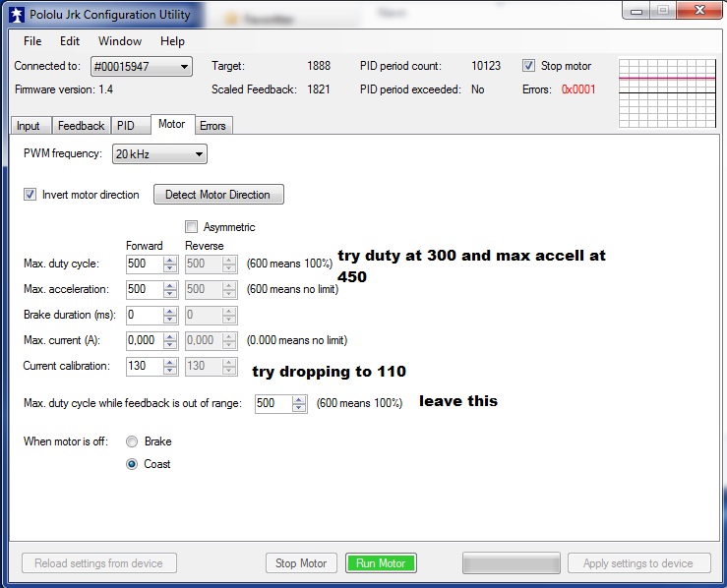727x588 pixels.
Task: Uncheck Invert motor direction
Action: point(30,195)
